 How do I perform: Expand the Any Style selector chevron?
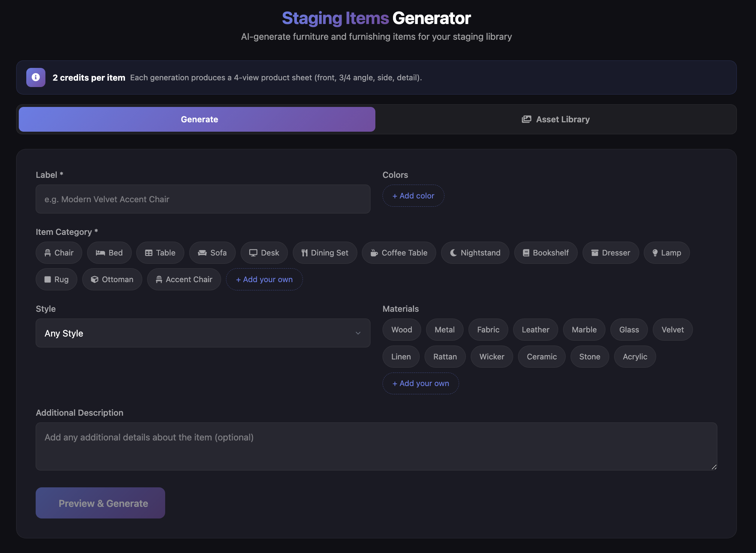pyautogui.click(x=358, y=333)
